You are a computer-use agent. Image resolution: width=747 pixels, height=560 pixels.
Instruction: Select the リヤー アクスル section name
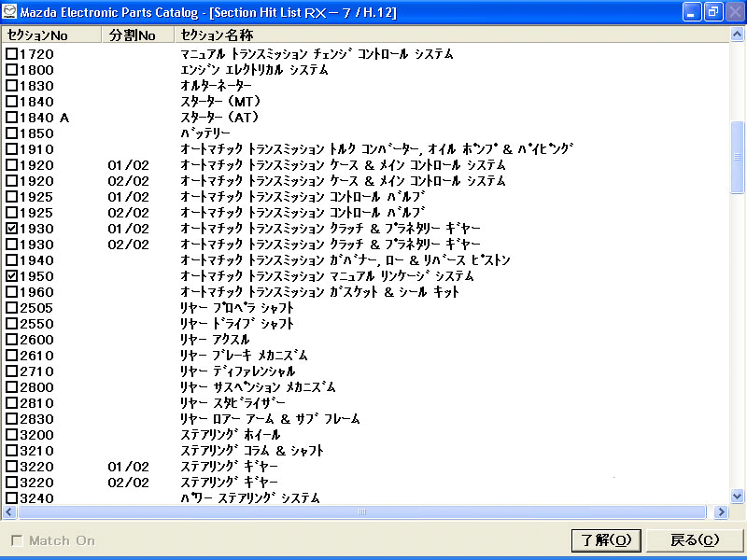pyautogui.click(x=215, y=340)
